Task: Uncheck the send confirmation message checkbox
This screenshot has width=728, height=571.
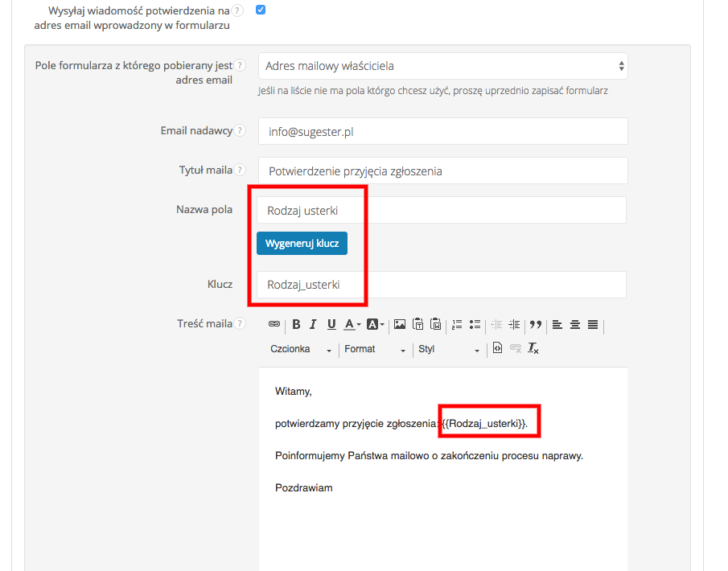Action: 261,10
